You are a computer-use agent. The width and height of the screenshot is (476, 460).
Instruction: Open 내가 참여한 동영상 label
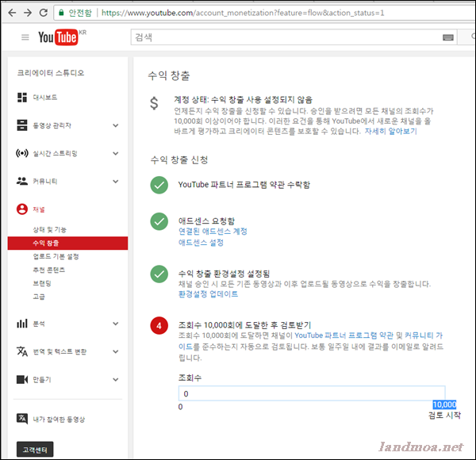pos(59,419)
